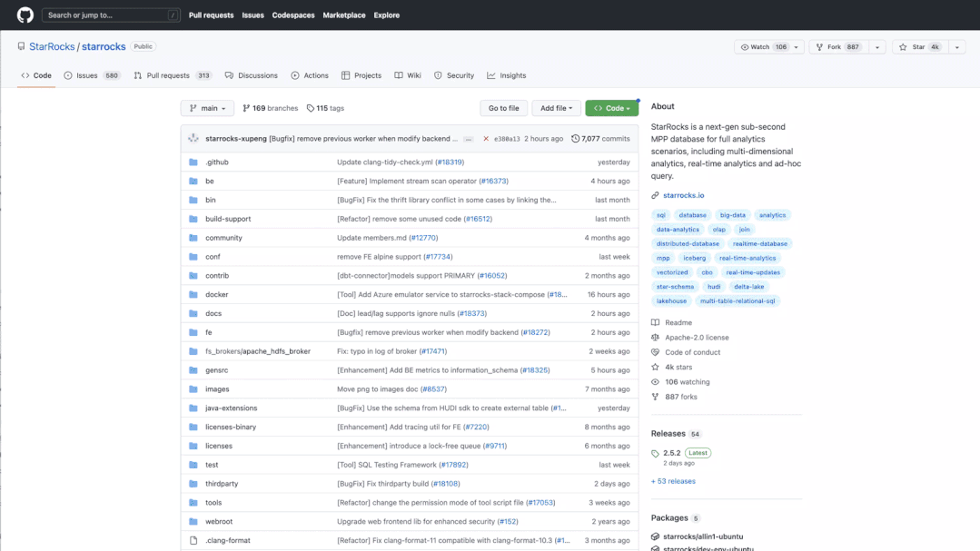The height and width of the screenshot is (551, 980).
Task: Click the folder icon beside webroot
Action: (x=193, y=521)
